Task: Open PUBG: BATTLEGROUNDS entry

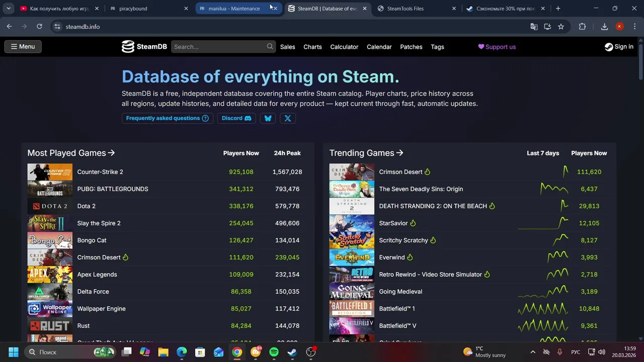Action: [113, 189]
